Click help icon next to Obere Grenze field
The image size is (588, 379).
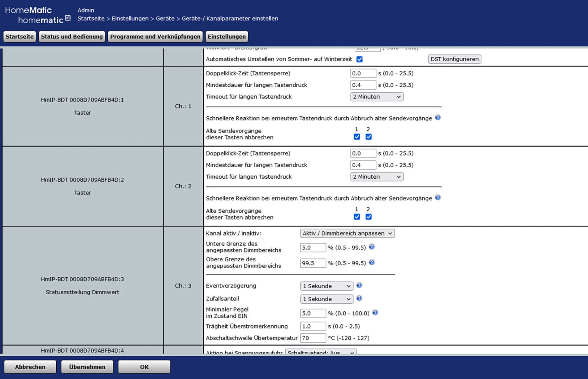372,263
